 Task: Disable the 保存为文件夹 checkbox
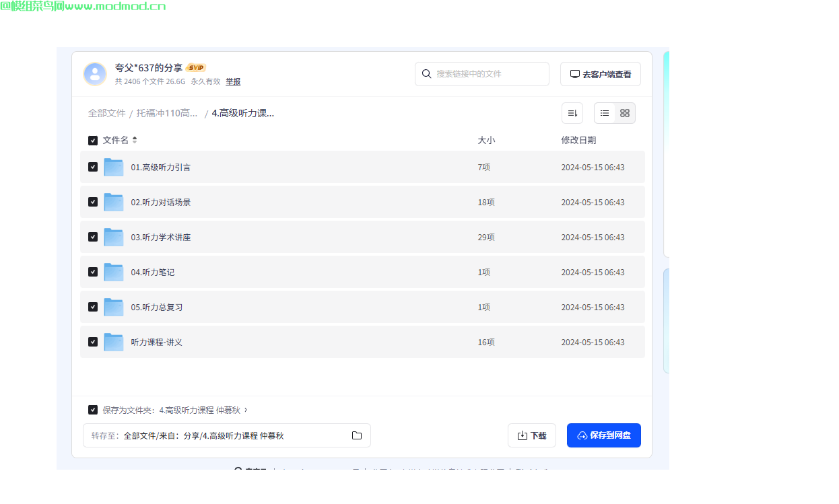(93, 409)
